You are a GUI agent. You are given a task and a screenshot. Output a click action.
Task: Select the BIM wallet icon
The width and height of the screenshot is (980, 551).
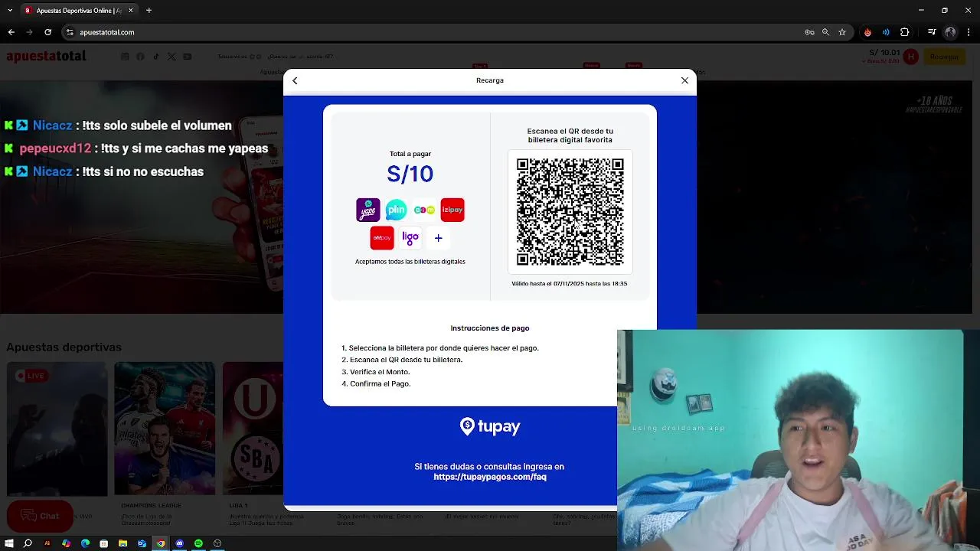[424, 210]
